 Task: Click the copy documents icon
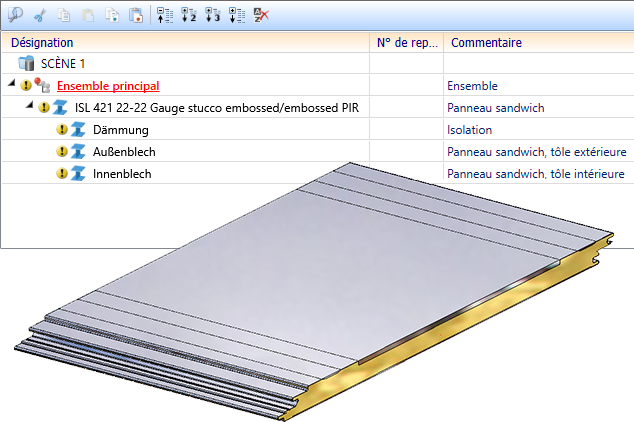point(64,15)
